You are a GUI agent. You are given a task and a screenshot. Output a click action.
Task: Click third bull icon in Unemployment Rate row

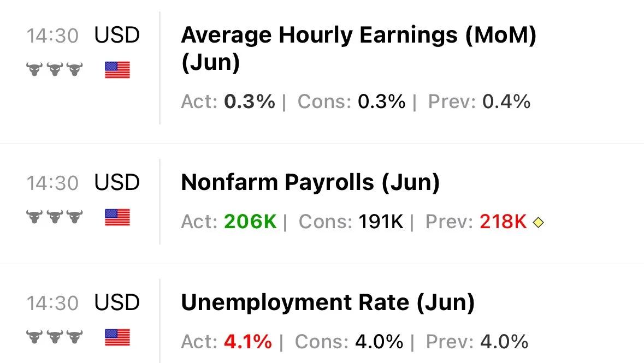coord(75,337)
